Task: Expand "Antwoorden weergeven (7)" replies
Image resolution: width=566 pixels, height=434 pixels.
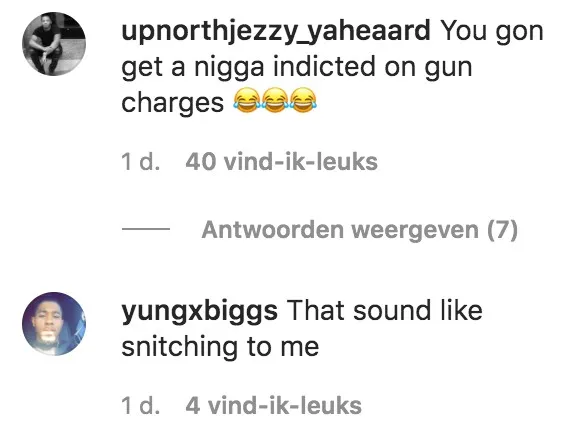Action: tap(360, 230)
